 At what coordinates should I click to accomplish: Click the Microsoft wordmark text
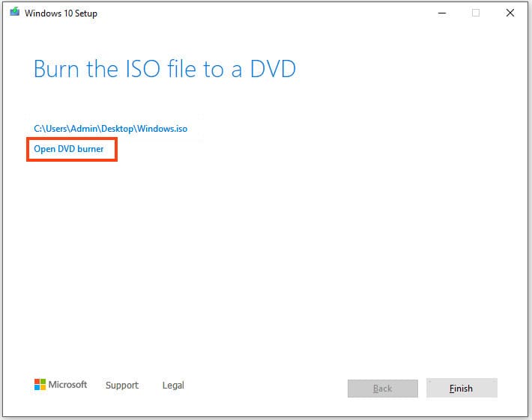point(68,385)
